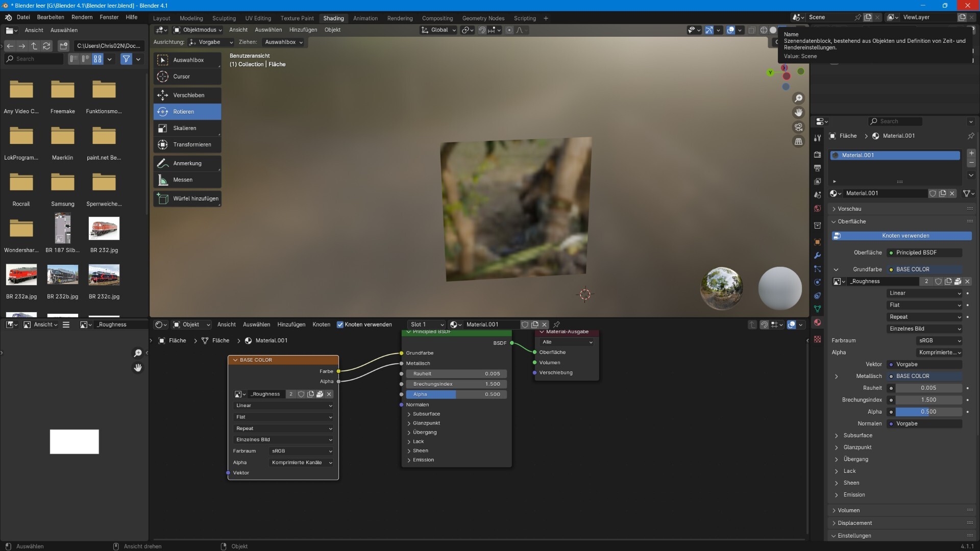Switch to the Compositing workspace tab
This screenshot has height=551, width=980.
pos(437,18)
